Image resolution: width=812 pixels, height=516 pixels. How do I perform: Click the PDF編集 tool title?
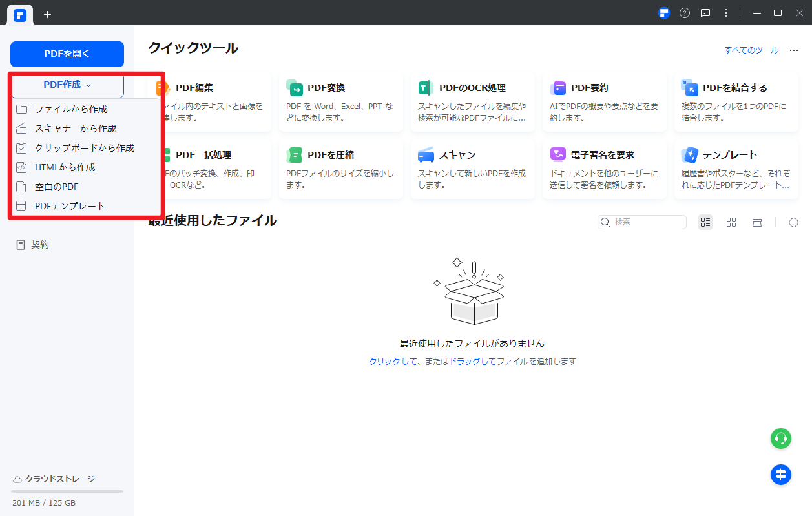tap(194, 88)
